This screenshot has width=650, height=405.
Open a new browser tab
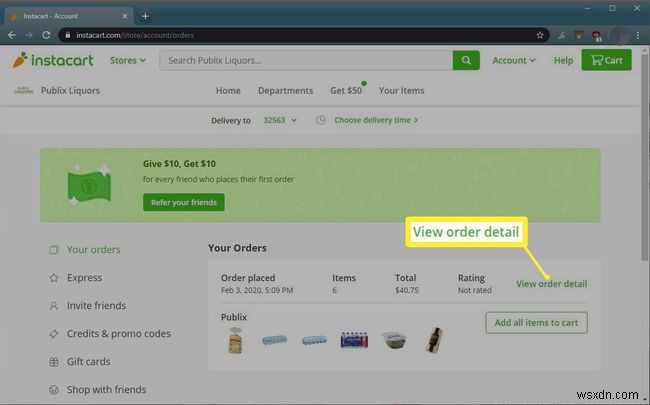pyautogui.click(x=145, y=16)
